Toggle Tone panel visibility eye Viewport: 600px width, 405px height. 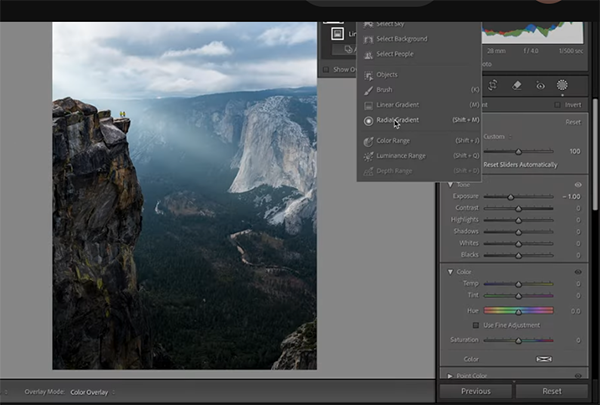tap(578, 185)
